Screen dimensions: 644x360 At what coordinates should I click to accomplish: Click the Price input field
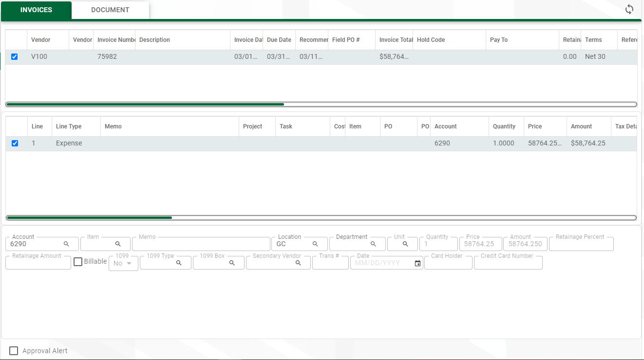click(480, 244)
